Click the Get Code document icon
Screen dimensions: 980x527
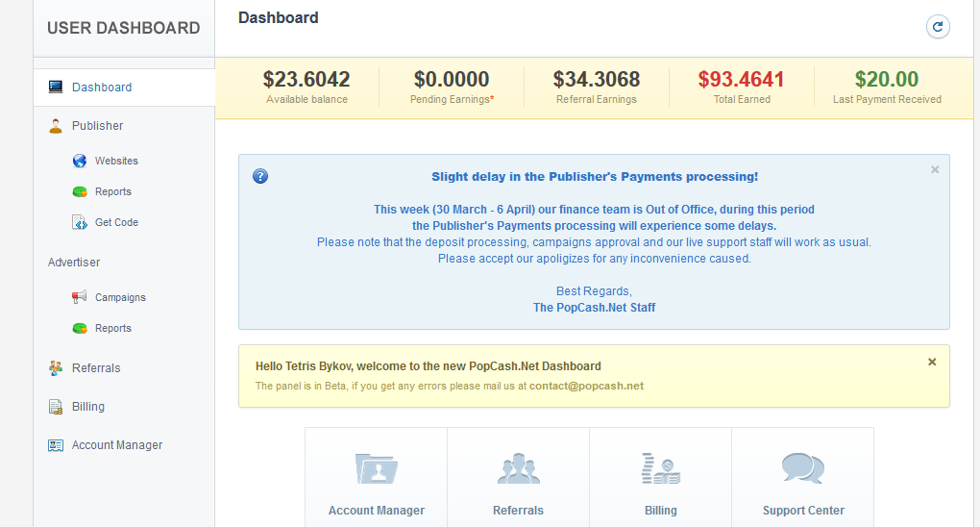coord(80,222)
